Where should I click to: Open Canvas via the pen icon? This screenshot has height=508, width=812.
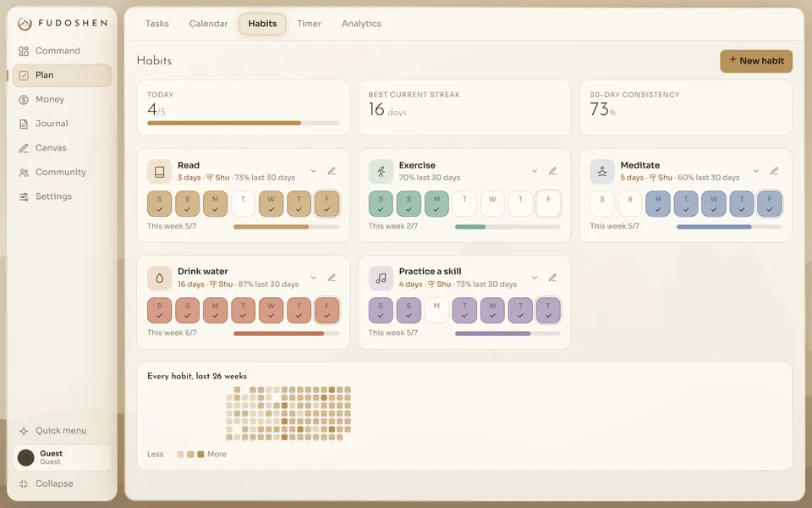tap(24, 148)
